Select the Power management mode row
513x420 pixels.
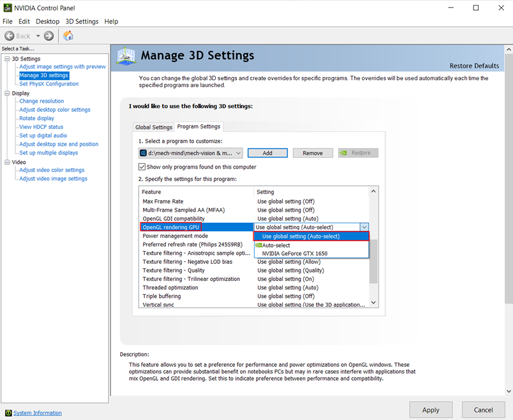pos(196,236)
